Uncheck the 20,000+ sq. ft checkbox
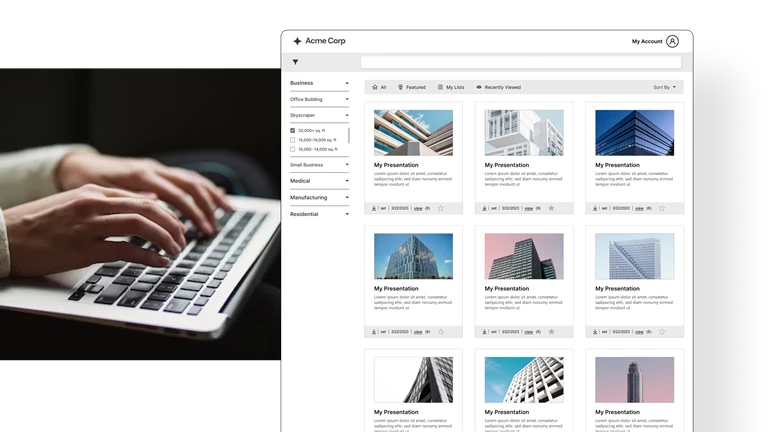The image size is (768, 432). click(292, 131)
